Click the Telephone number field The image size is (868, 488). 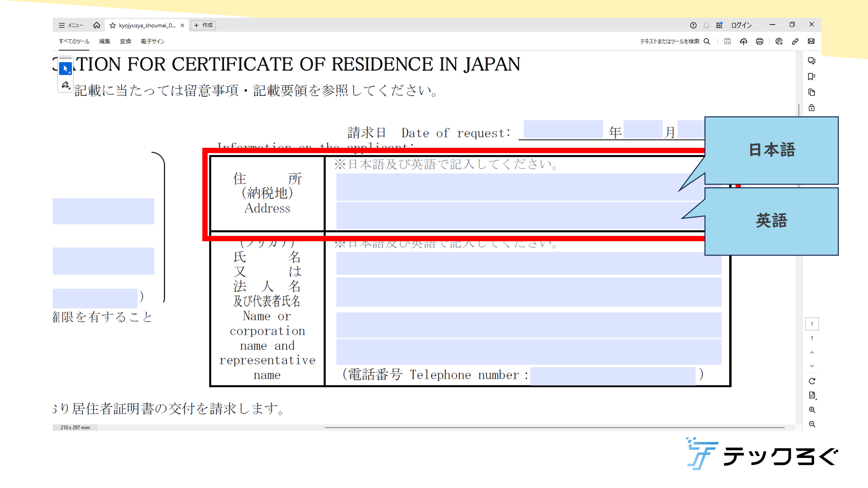pos(613,376)
